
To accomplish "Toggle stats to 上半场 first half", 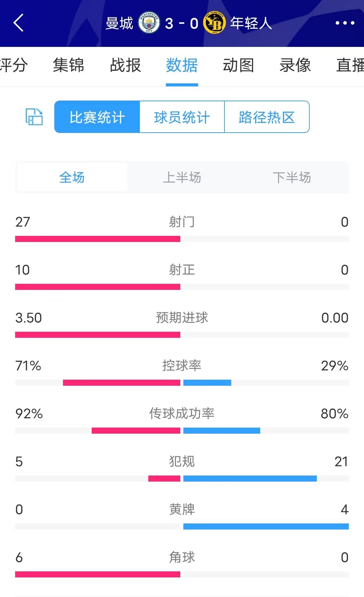I will tap(182, 178).
